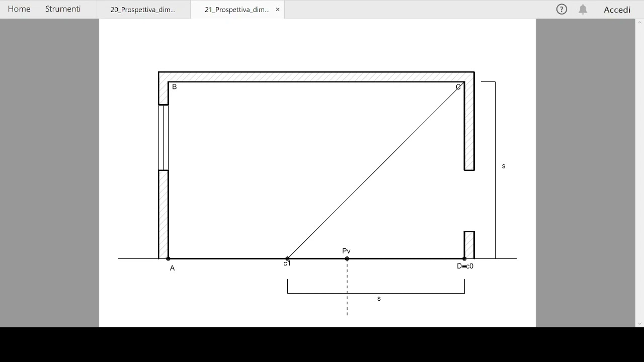Click the label c1 in the drawing

[287, 263]
